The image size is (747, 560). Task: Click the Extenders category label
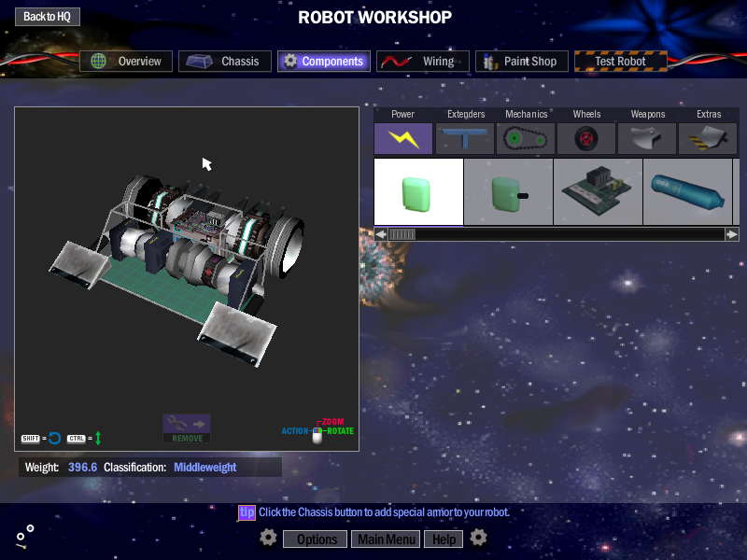[x=466, y=114]
